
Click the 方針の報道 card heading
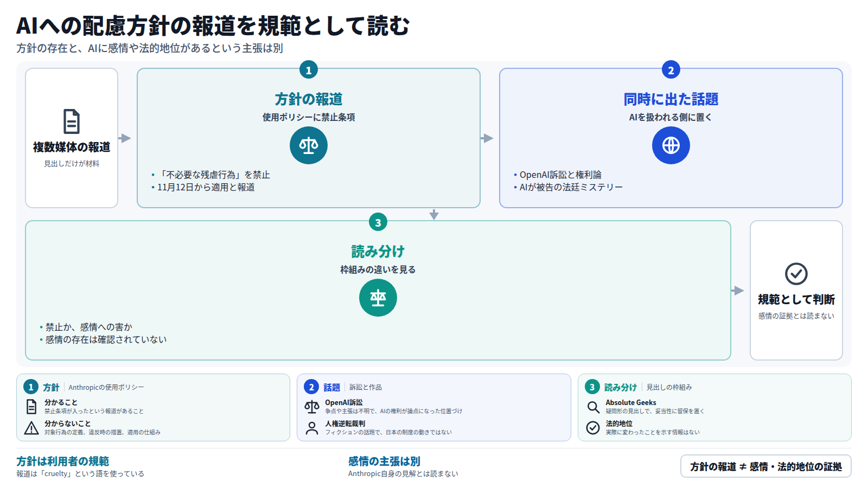click(x=309, y=99)
